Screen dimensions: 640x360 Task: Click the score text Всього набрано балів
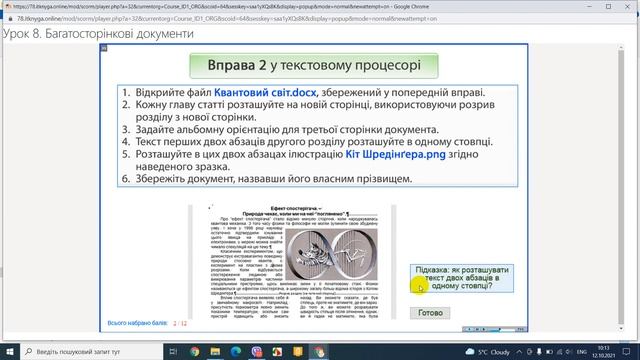point(138,323)
